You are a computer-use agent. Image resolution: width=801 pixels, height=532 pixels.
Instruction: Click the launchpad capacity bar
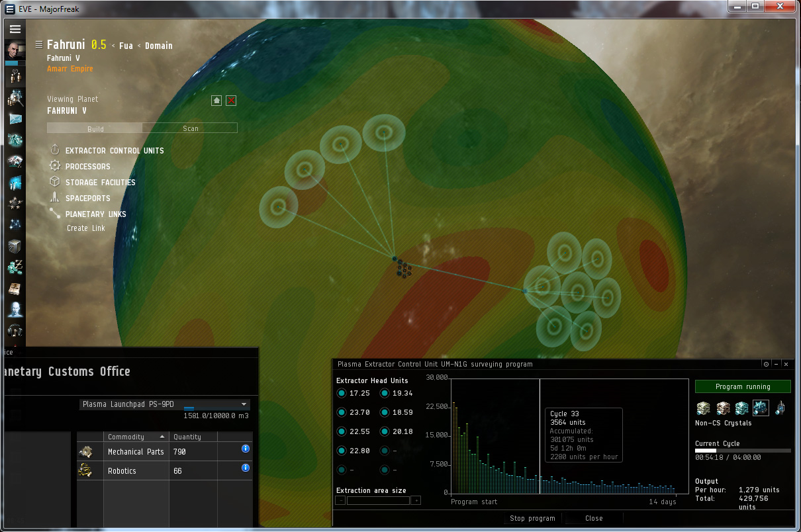click(216, 409)
